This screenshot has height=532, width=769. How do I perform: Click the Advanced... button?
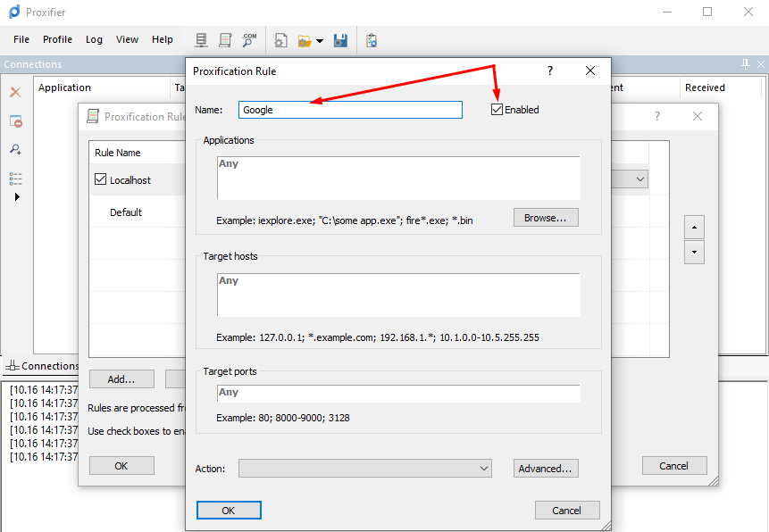[545, 469]
